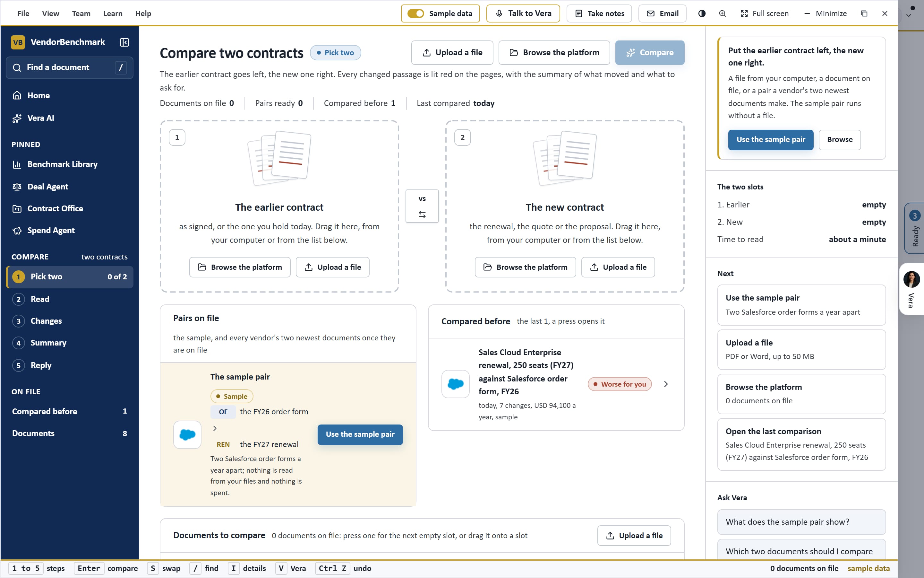Screen dimensions: 924x578
Task: Open Compared before list in sidebar
Action: (x=70, y=411)
